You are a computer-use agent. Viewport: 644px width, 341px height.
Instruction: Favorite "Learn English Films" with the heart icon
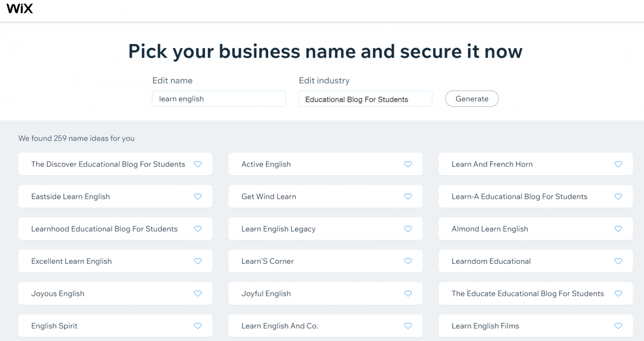[x=618, y=326]
